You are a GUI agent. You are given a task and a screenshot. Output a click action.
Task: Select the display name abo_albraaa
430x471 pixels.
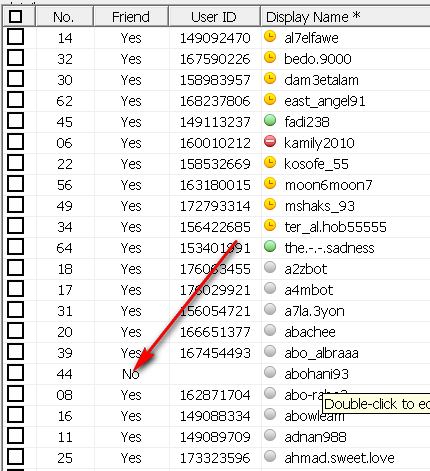coord(321,353)
